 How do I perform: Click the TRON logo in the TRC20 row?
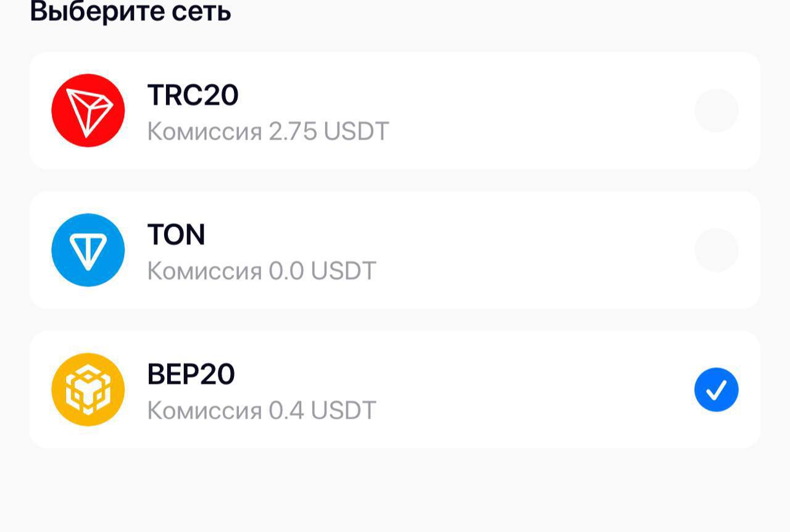[x=88, y=110]
